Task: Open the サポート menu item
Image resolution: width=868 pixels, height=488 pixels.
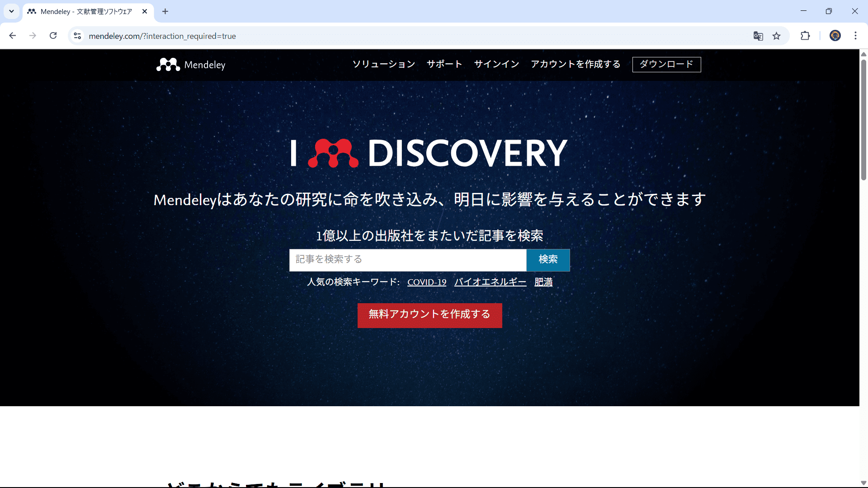Action: [444, 64]
